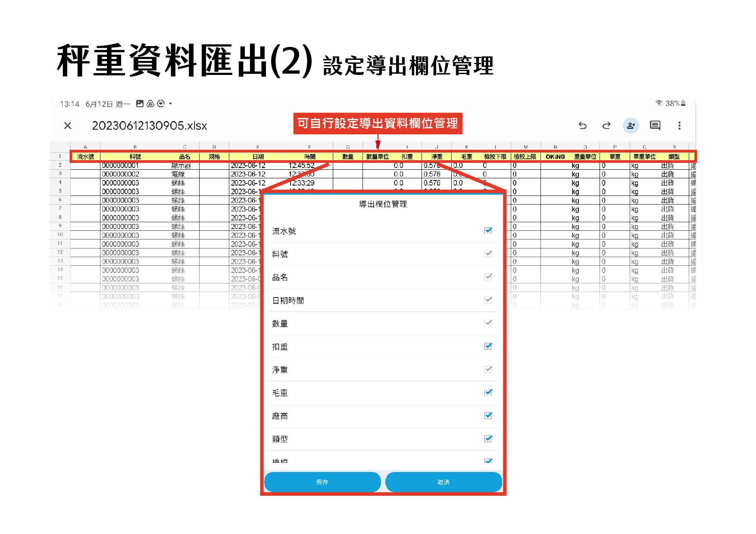Select the 重量單位 header cell
756x534 pixels.
coord(585,157)
